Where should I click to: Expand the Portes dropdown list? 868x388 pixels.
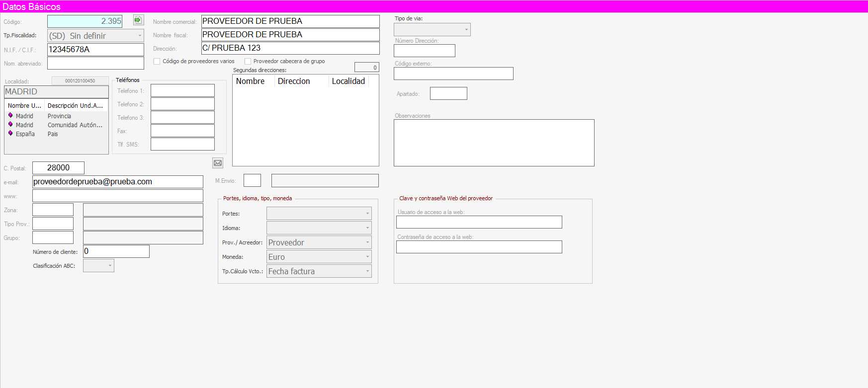point(367,214)
